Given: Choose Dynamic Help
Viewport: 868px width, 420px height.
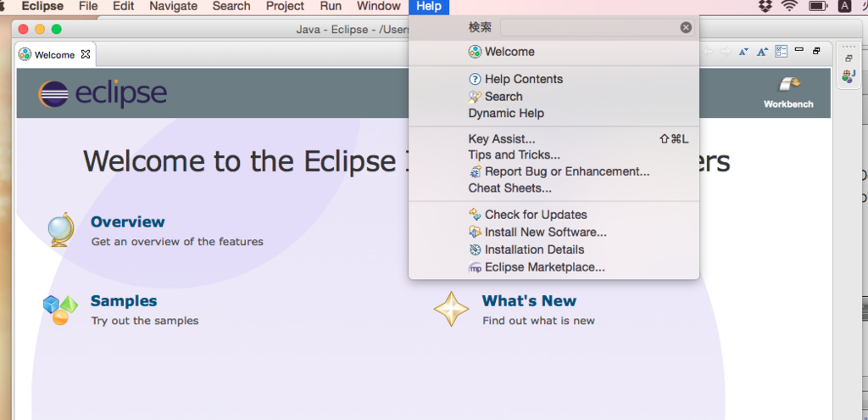Looking at the screenshot, I should click(554, 113).
